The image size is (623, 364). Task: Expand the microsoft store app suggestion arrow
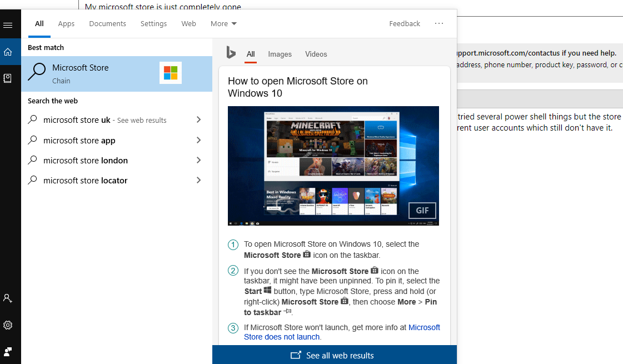(198, 140)
